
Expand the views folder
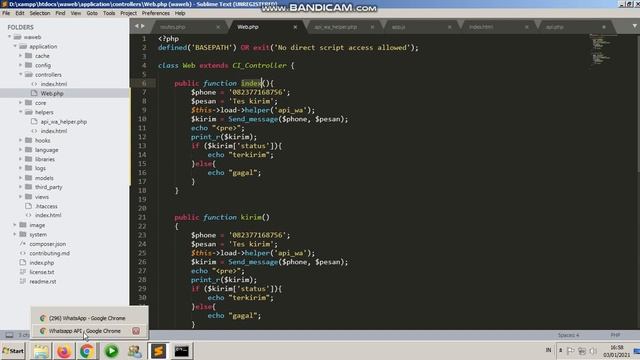click(20, 196)
